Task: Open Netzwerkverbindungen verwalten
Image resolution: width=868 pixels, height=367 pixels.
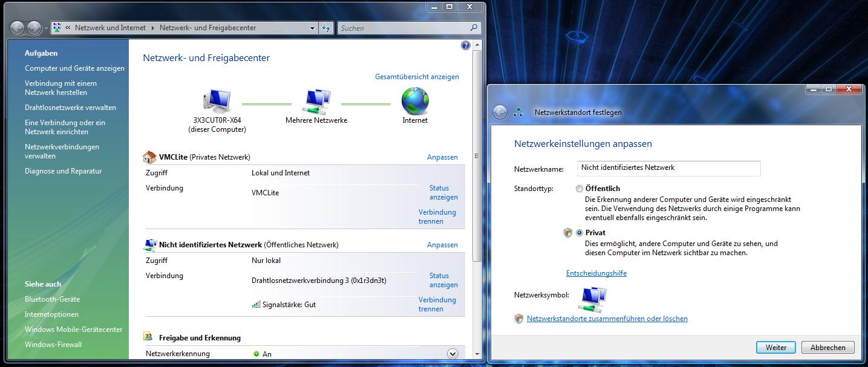Action: pyautogui.click(x=62, y=151)
